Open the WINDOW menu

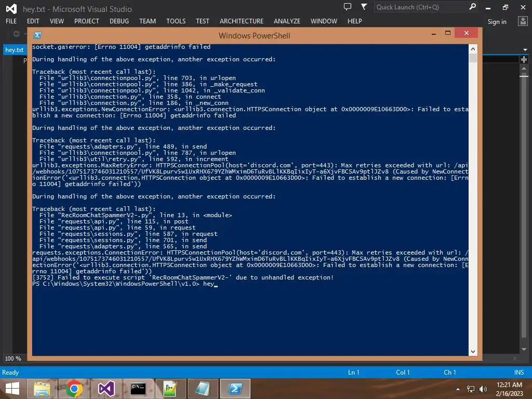pyautogui.click(x=324, y=21)
